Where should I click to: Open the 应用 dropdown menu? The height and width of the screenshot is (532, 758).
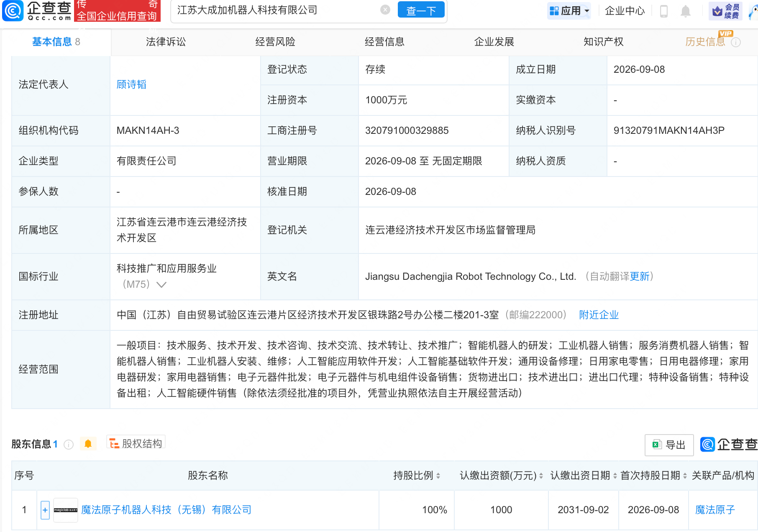tap(569, 11)
